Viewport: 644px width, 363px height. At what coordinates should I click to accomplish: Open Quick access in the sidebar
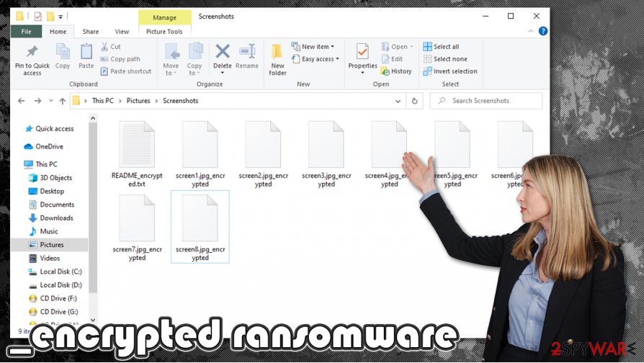(49, 129)
